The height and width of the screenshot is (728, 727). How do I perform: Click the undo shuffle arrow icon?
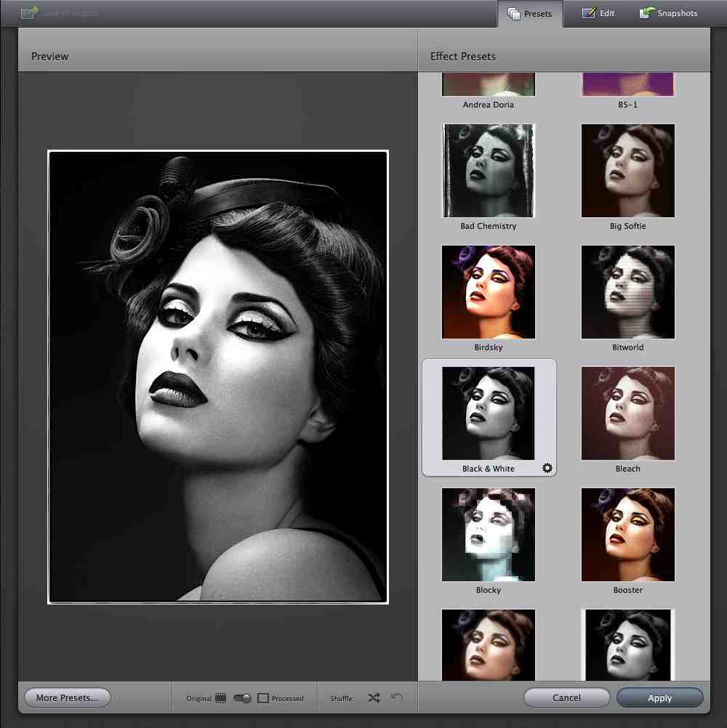(x=397, y=698)
